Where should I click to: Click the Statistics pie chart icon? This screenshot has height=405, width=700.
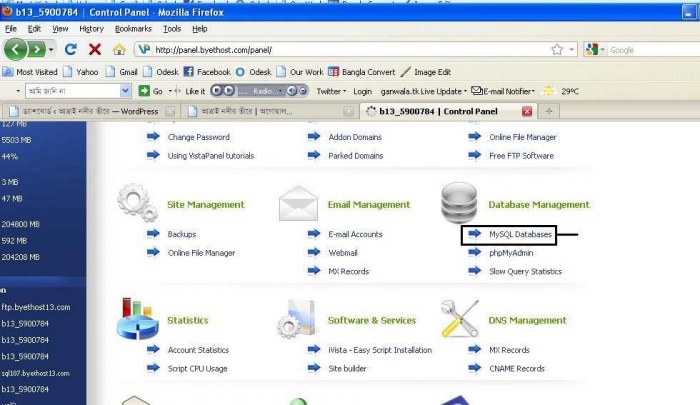click(x=138, y=319)
